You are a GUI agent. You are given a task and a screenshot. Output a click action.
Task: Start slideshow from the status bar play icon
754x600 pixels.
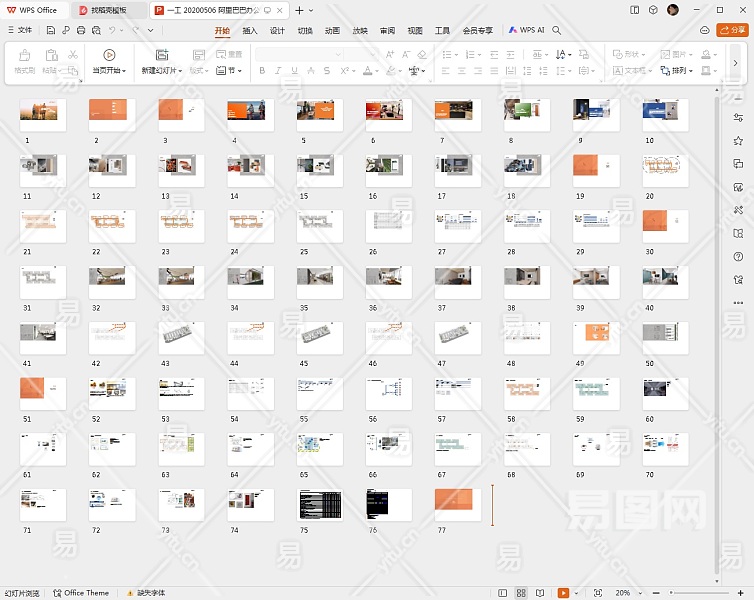(564, 593)
